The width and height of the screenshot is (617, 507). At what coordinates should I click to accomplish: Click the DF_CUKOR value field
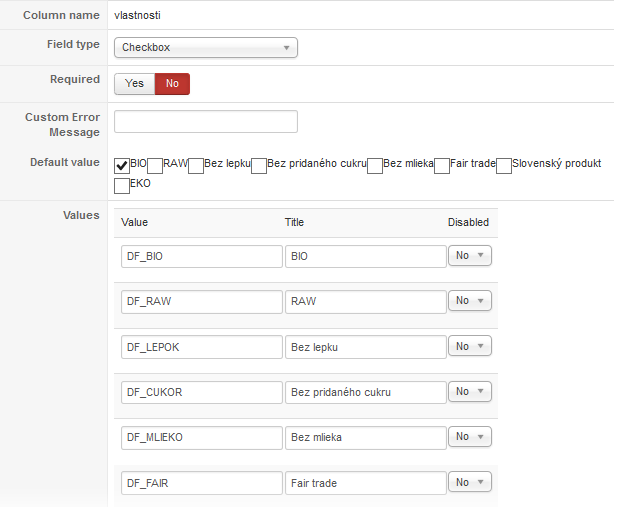pos(202,392)
